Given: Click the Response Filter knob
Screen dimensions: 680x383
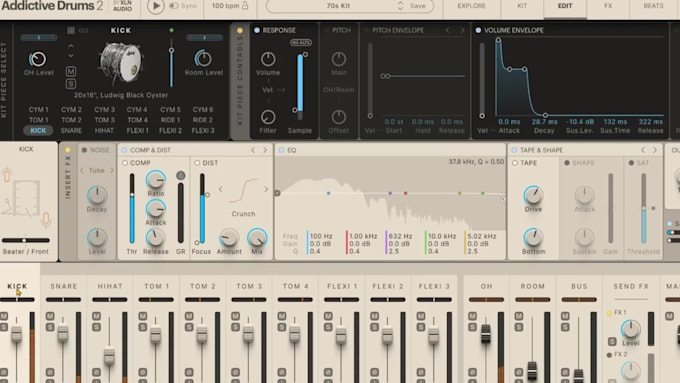Looking at the screenshot, I should [x=268, y=117].
